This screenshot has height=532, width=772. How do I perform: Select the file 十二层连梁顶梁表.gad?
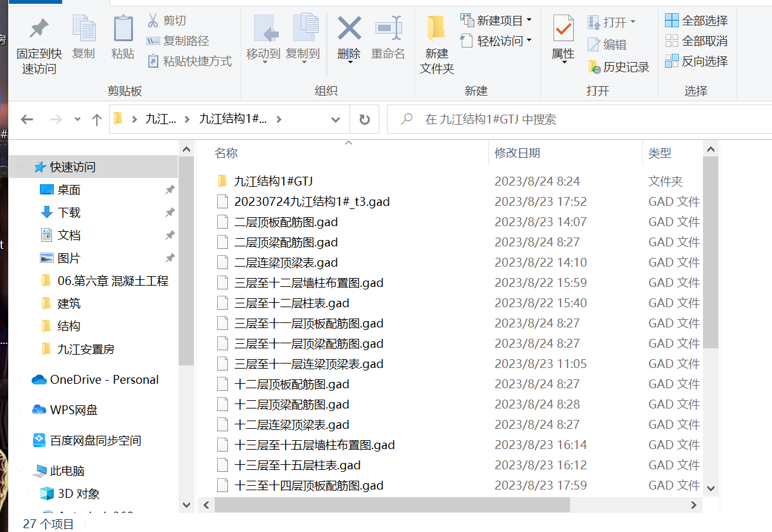coord(457,424)
